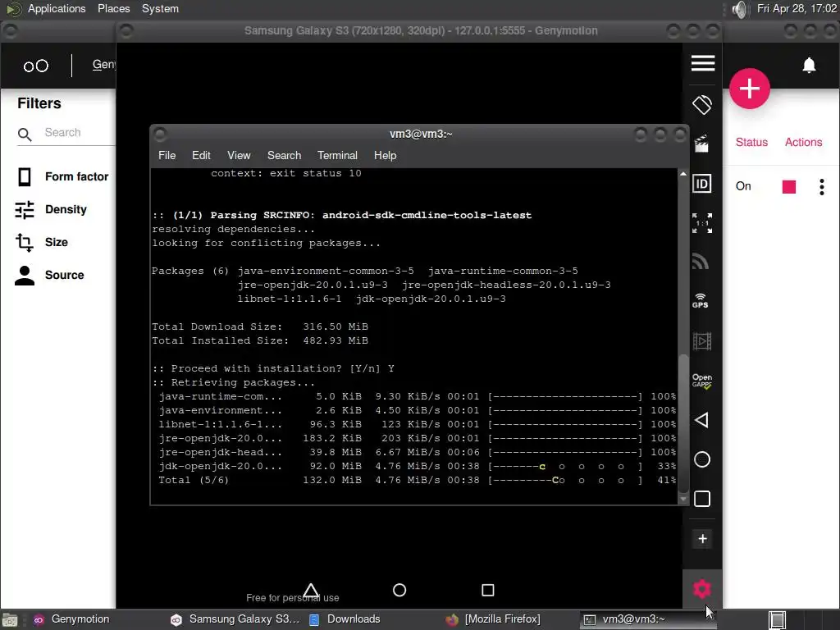840x630 pixels.
Task: Expand the Source filter
Action: [x=49, y=275]
